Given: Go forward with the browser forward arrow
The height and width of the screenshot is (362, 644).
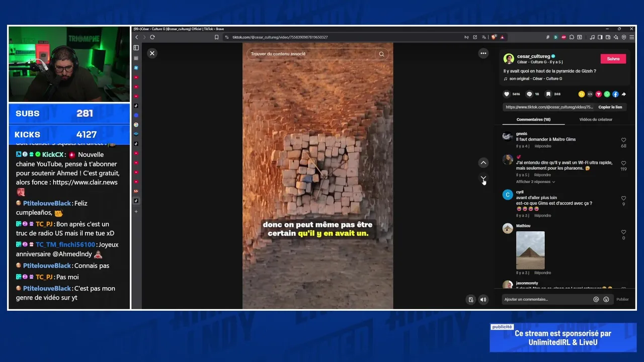Looking at the screenshot, I should click(x=144, y=37).
